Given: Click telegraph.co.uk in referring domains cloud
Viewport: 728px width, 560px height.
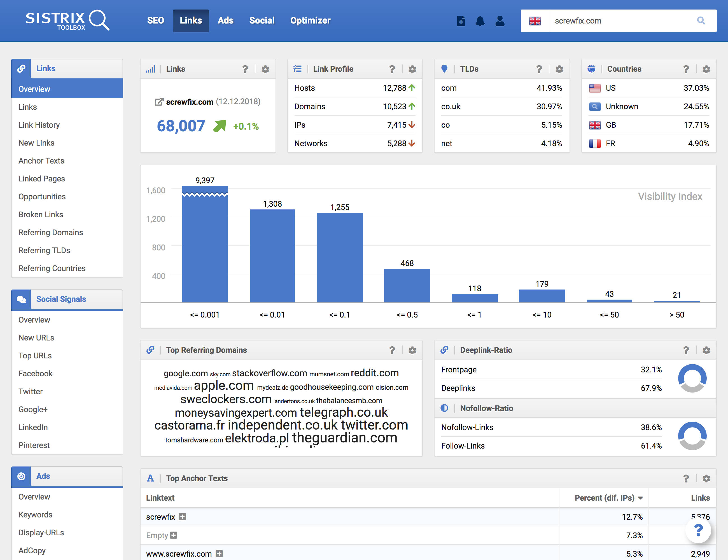Looking at the screenshot, I should pos(343,412).
